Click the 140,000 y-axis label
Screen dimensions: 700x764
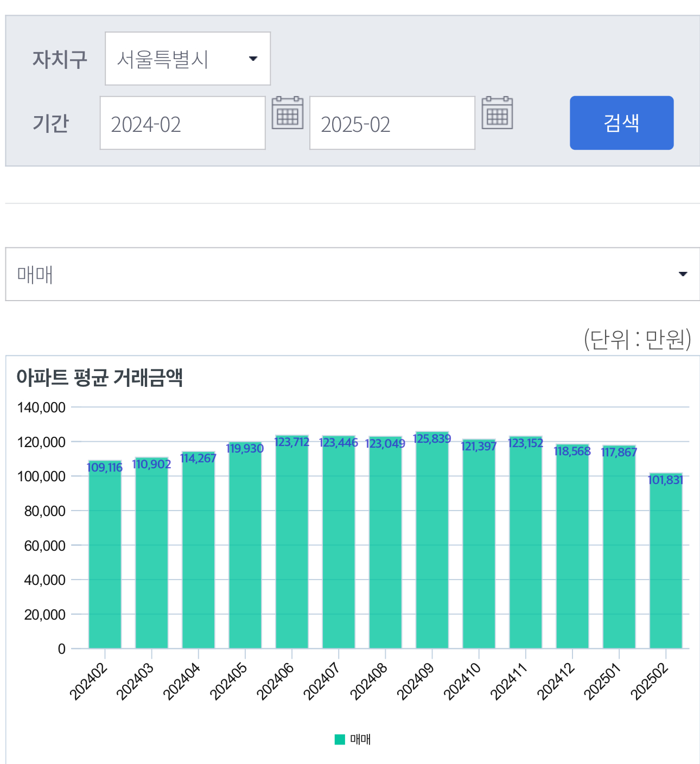click(41, 407)
